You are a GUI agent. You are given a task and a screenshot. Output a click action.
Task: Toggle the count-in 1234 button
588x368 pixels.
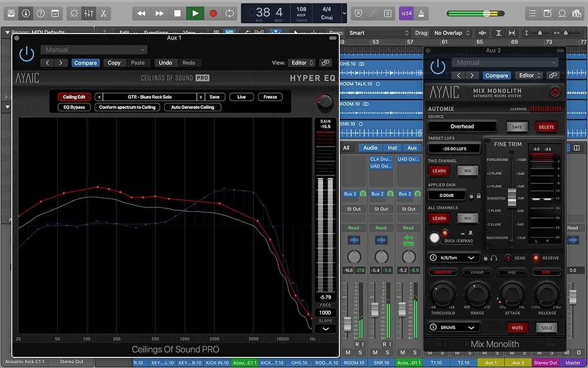[x=406, y=14]
